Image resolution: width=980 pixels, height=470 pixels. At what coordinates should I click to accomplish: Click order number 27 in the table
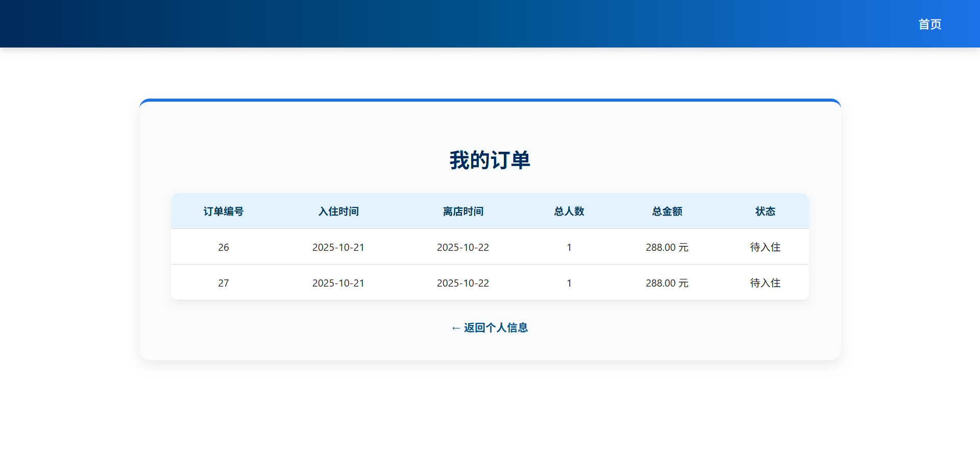(x=223, y=283)
